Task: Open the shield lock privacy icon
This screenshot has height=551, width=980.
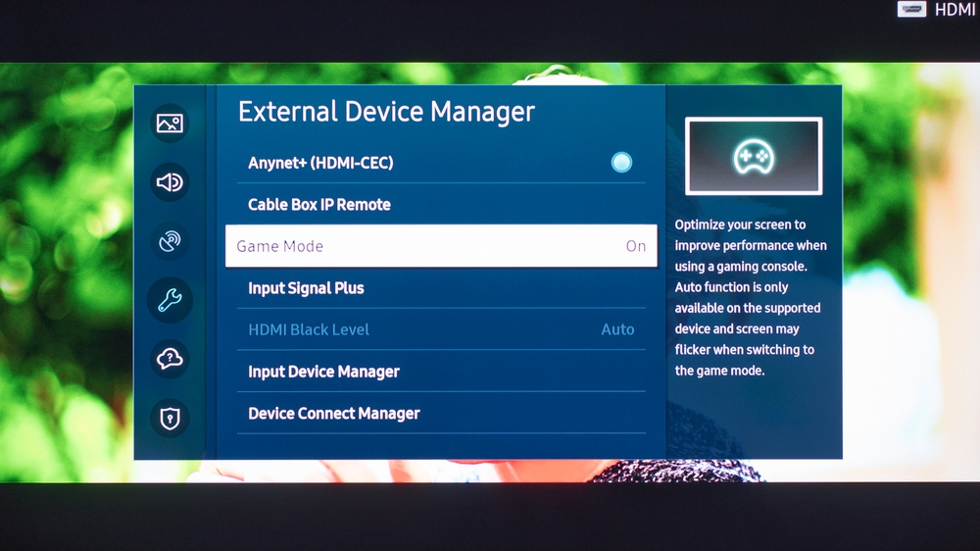Action: 170,419
